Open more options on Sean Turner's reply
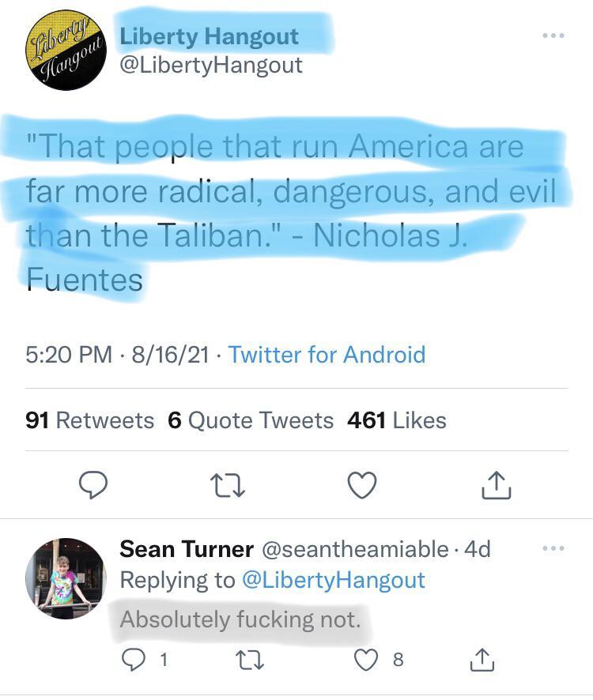The width and height of the screenshot is (593, 700). point(553,548)
